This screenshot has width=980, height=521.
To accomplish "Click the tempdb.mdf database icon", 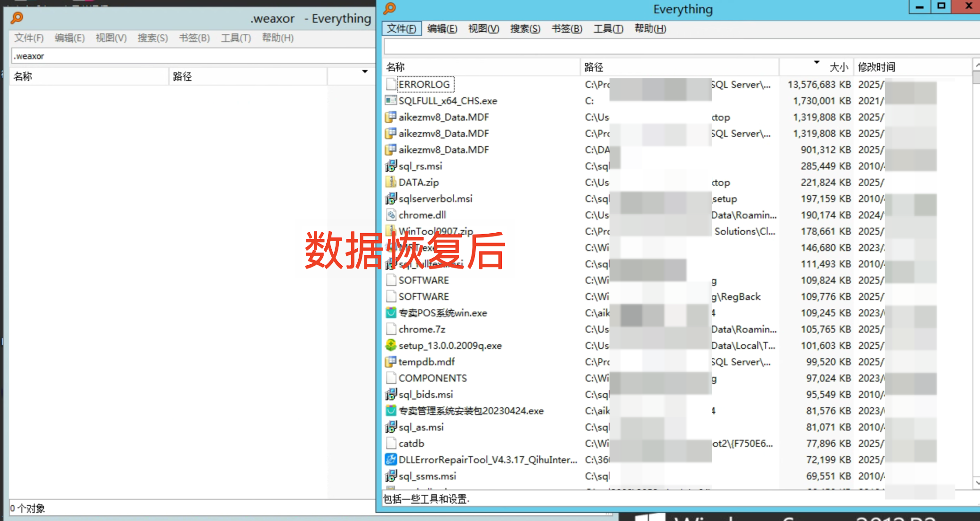I will [391, 362].
